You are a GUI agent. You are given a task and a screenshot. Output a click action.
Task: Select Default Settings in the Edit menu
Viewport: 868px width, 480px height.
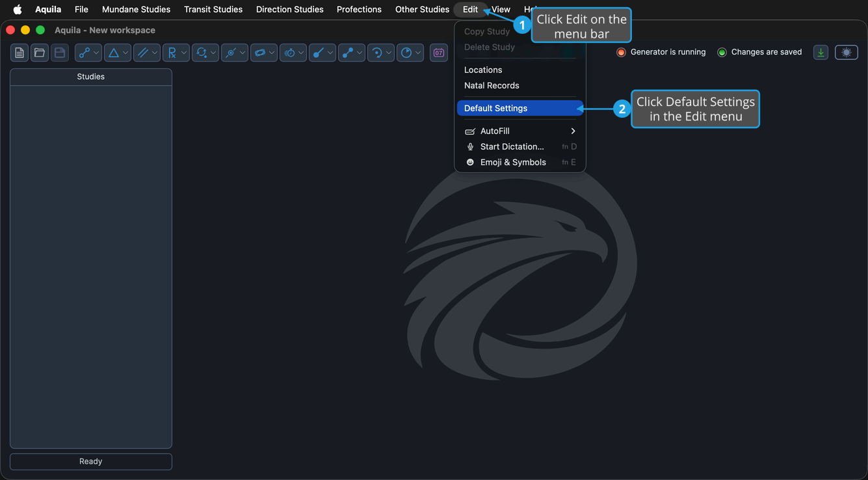point(520,108)
